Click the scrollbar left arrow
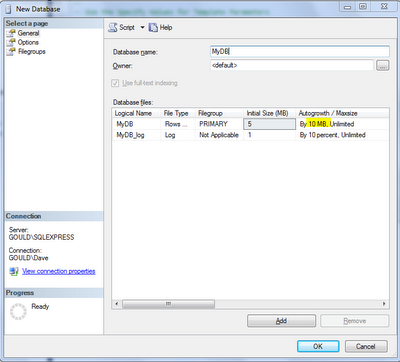Viewport: 400px width, 362px height. coord(117,304)
